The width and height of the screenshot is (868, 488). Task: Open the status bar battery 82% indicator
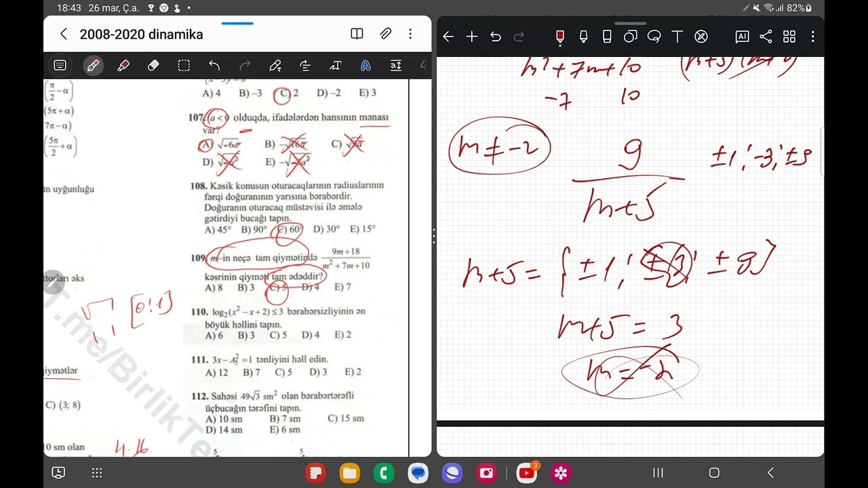pyautogui.click(x=799, y=8)
